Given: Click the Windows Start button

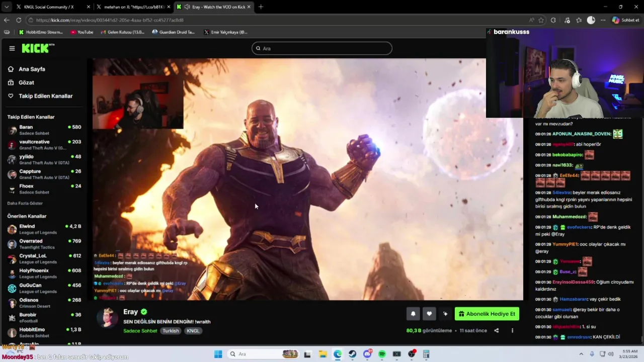Looking at the screenshot, I should [218, 354].
